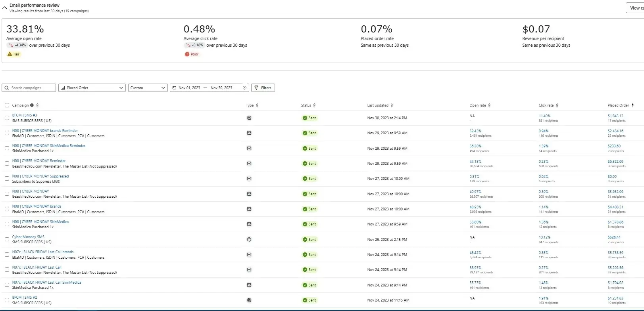Image resolution: width=644 pixels, height=311 pixels.
Task: Sort by Placed Order column arrow
Action: (x=632, y=105)
